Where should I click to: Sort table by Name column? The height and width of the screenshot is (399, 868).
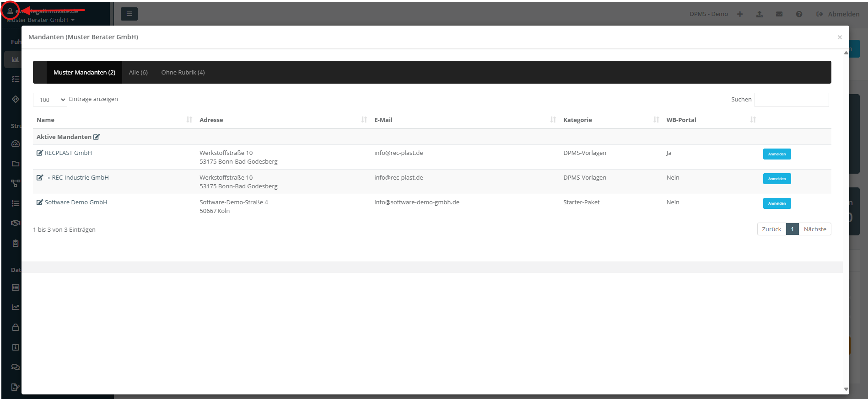46,120
